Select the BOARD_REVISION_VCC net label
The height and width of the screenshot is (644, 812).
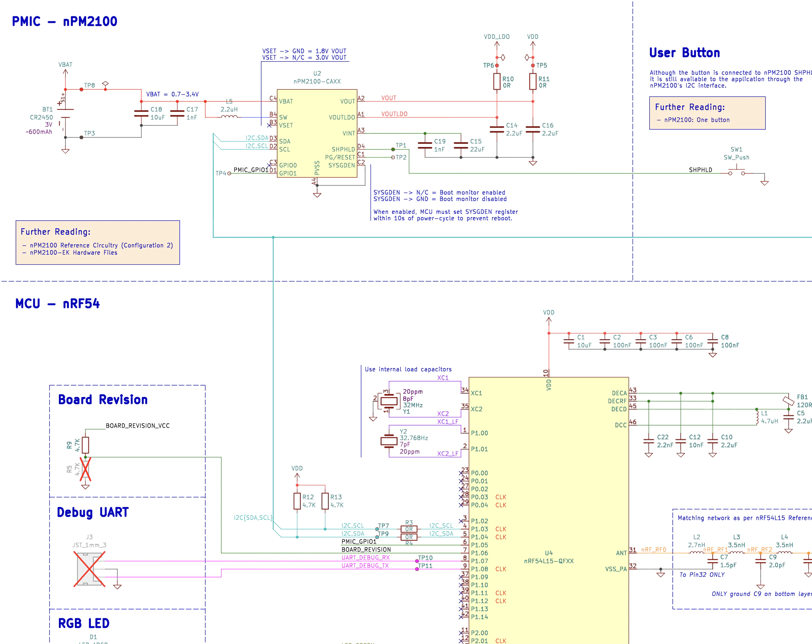[x=138, y=426]
